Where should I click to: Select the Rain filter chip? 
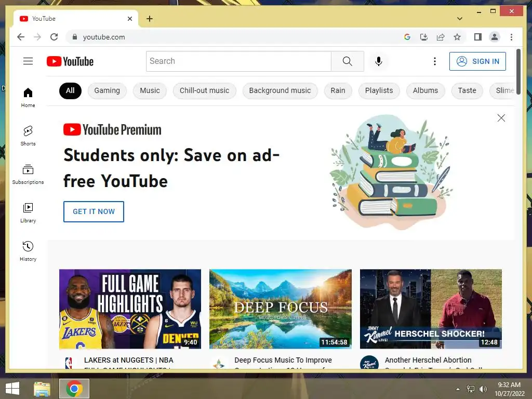338,90
